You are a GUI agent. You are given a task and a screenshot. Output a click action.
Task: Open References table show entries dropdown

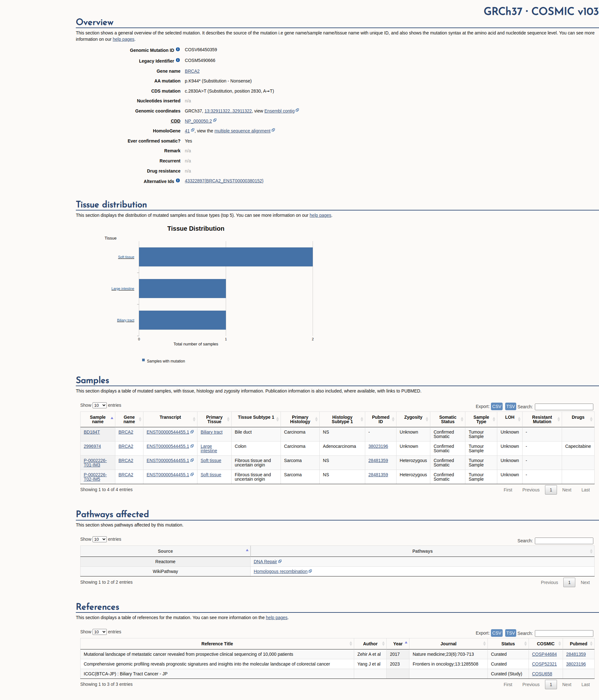pyautogui.click(x=100, y=632)
